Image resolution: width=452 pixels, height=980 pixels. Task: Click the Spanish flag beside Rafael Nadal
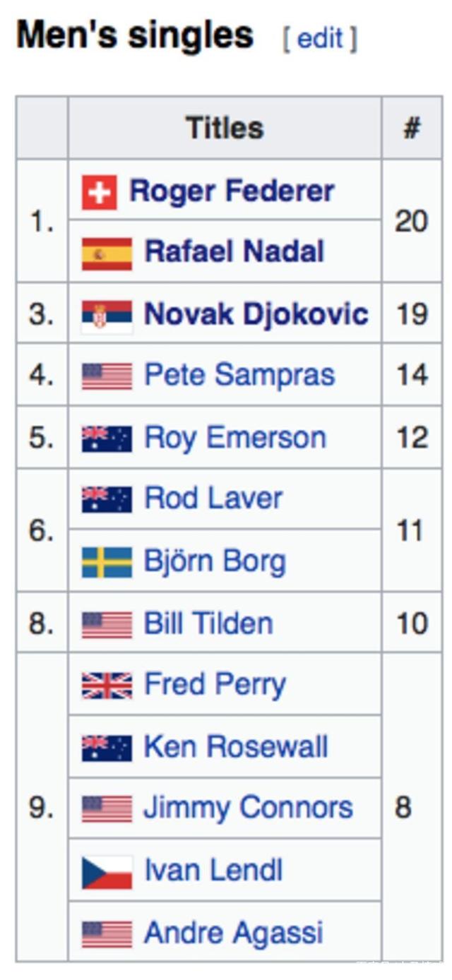pos(107,253)
